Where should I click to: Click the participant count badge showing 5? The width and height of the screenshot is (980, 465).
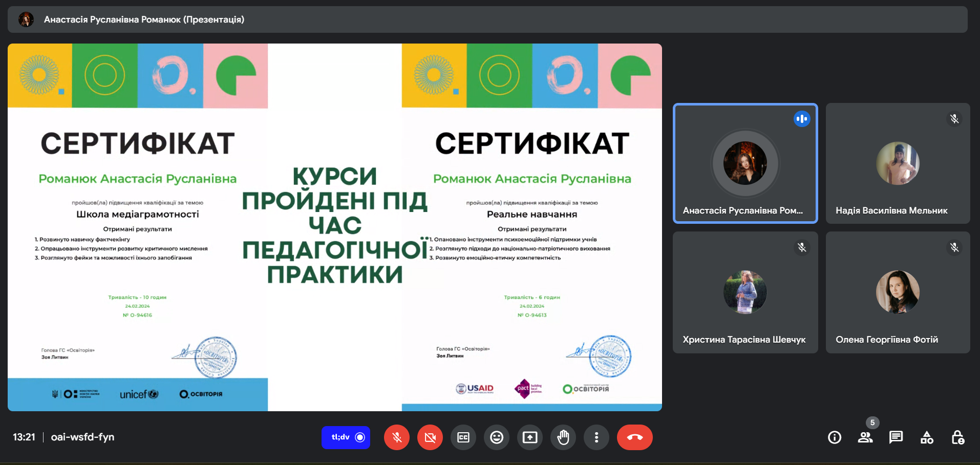(x=872, y=422)
